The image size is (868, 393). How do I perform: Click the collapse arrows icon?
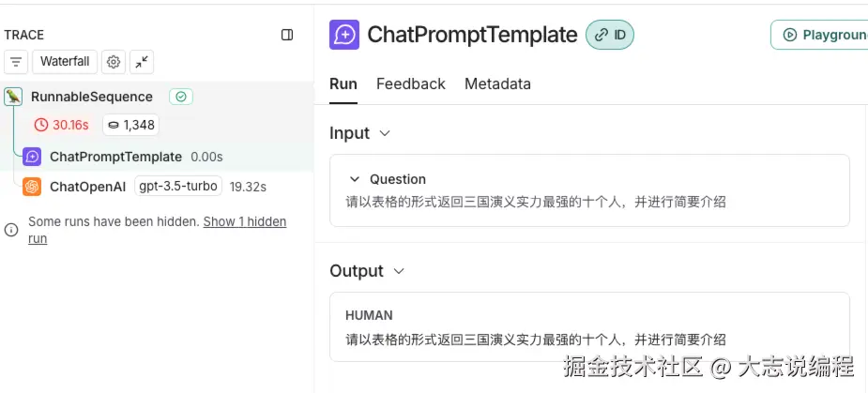[142, 62]
